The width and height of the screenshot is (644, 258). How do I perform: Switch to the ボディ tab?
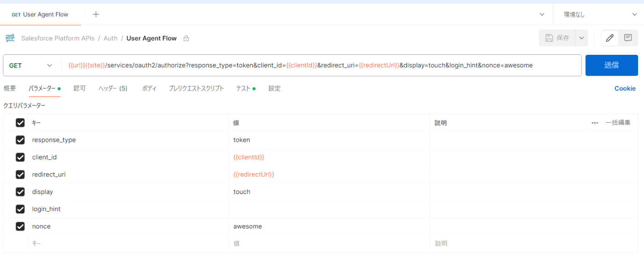pyautogui.click(x=149, y=88)
